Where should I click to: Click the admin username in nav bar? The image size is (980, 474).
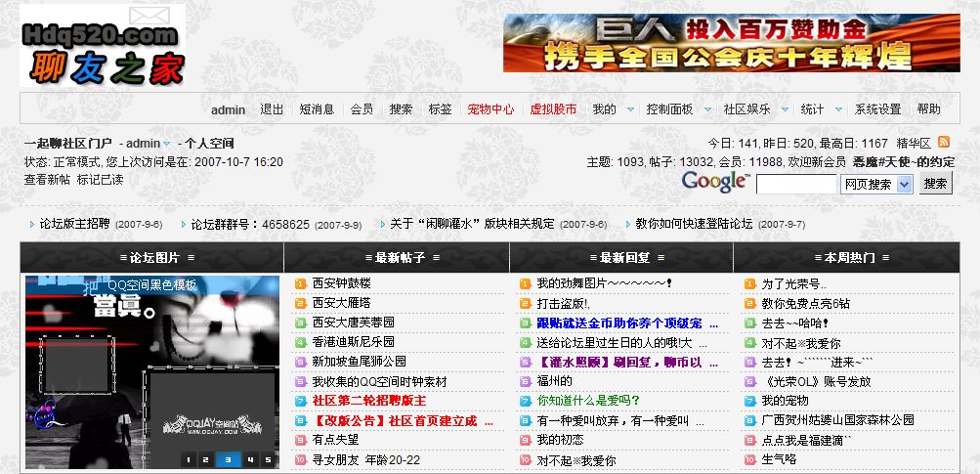(228, 110)
